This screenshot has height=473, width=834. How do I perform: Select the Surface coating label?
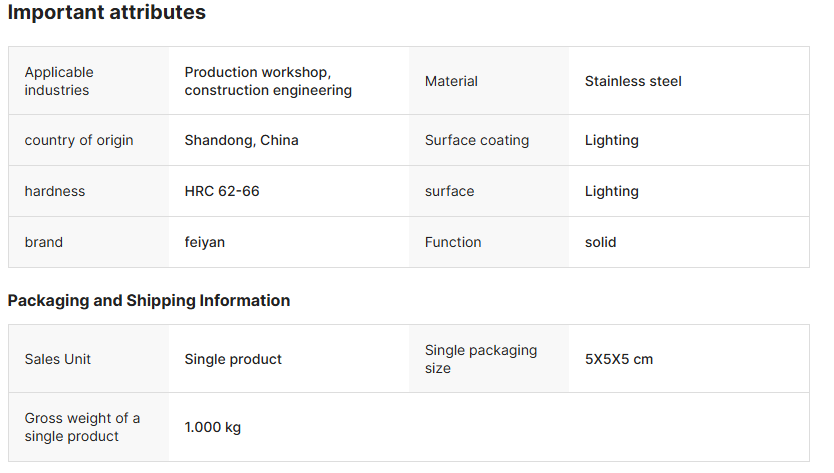tap(477, 140)
